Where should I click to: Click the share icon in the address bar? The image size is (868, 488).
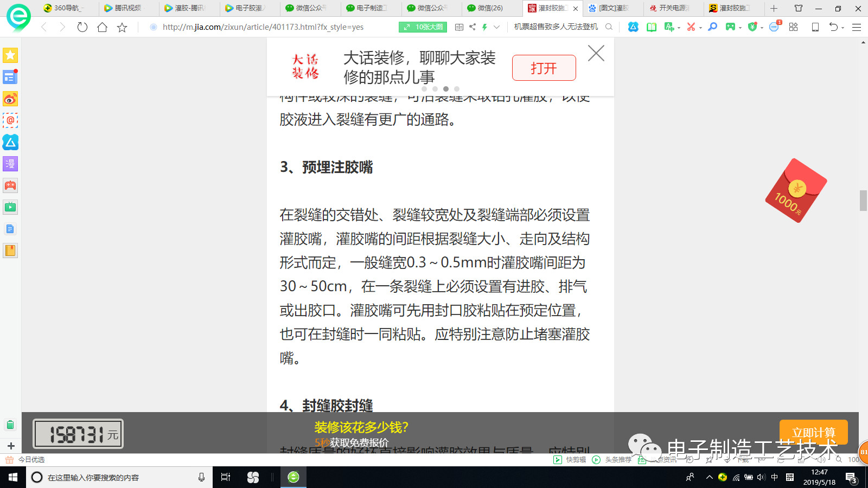coord(472,27)
